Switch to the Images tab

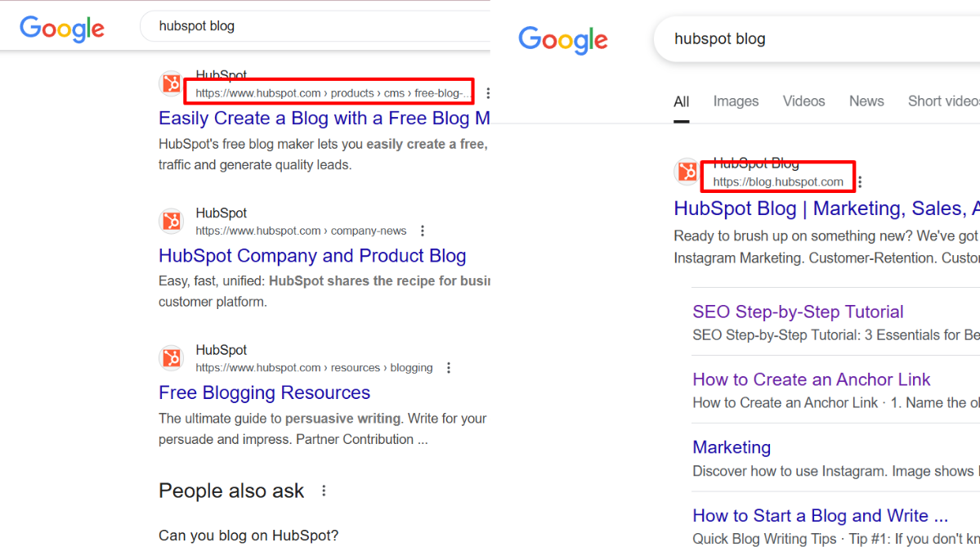[736, 101]
